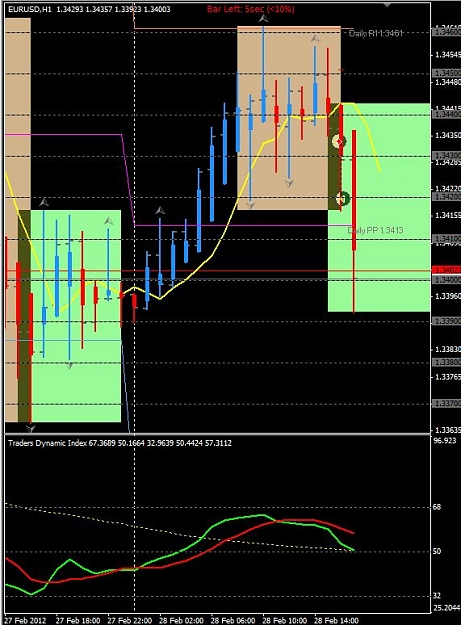Click the '28 Feb 14:00' time axis label

pyautogui.click(x=337, y=621)
